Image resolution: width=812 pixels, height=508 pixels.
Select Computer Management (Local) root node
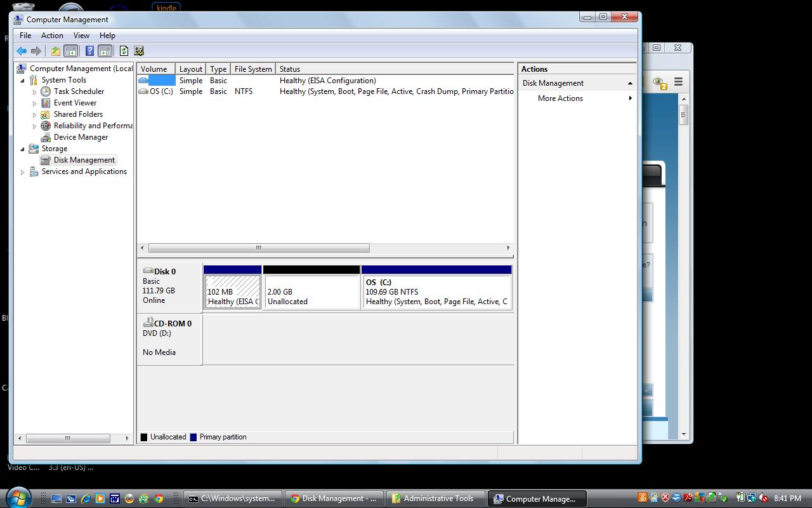click(81, 69)
